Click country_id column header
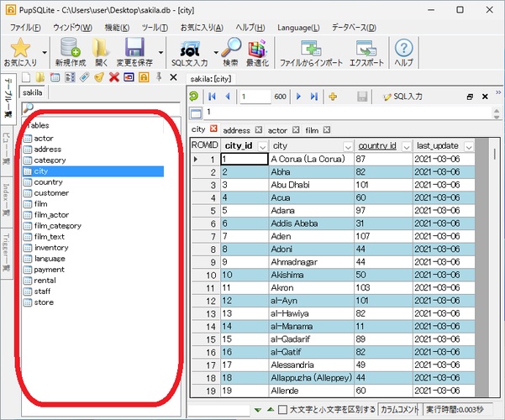 click(377, 146)
